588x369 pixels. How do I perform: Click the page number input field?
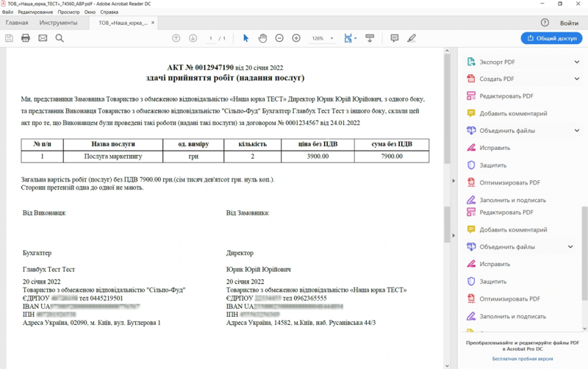[211, 38]
